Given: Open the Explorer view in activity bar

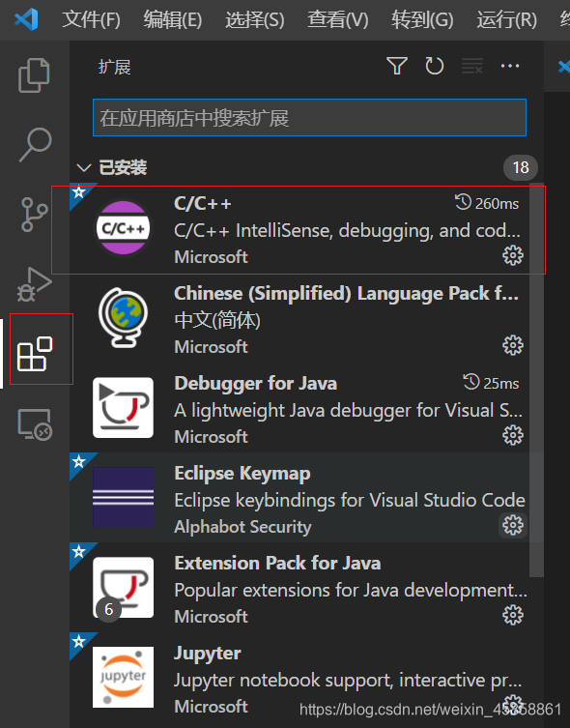Looking at the screenshot, I should tap(35, 75).
